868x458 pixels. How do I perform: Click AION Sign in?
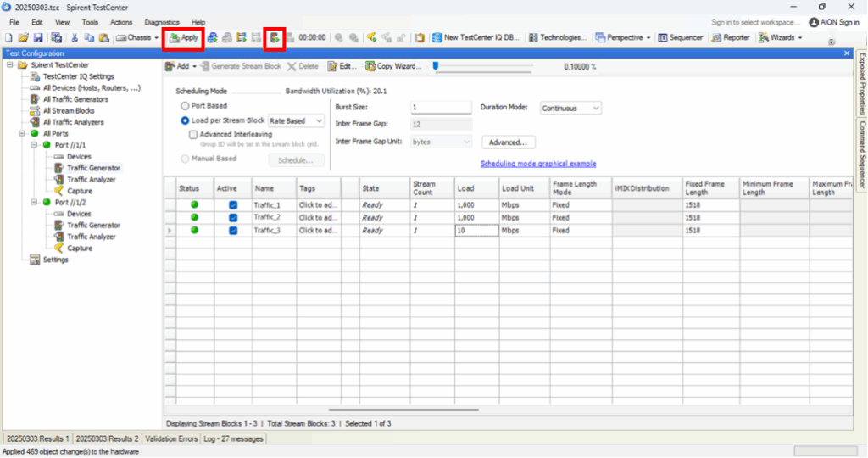pyautogui.click(x=834, y=22)
